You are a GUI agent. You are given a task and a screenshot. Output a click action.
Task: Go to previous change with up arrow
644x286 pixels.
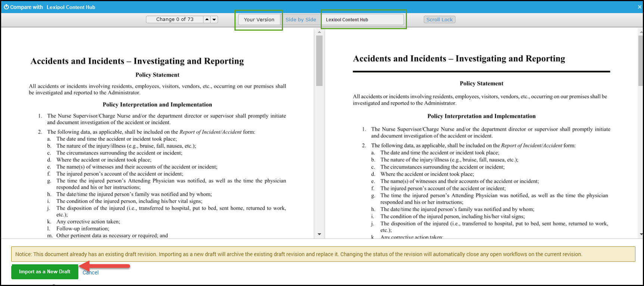tap(207, 19)
